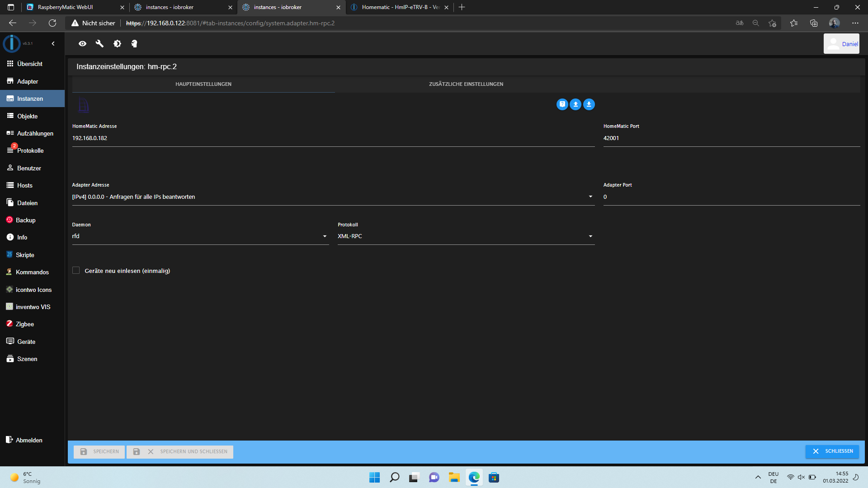Click the hm-rpc adapter logo image
This screenshot has width=868, height=488.
coord(84,105)
